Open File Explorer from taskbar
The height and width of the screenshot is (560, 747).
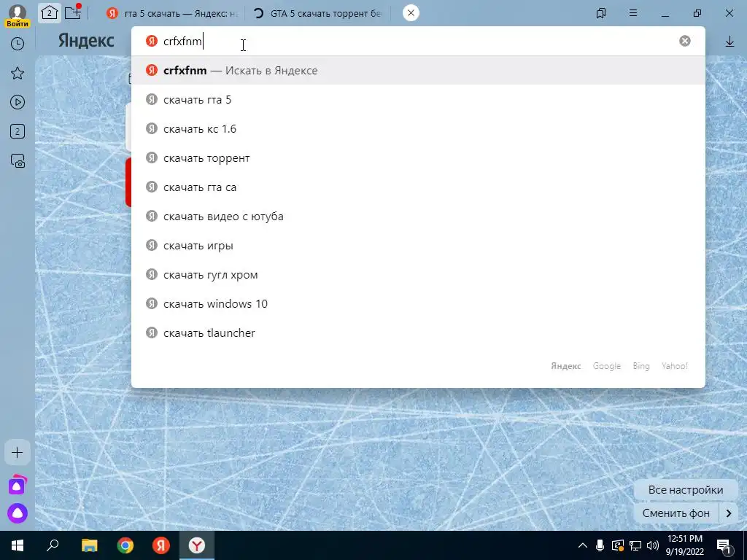pos(89,545)
